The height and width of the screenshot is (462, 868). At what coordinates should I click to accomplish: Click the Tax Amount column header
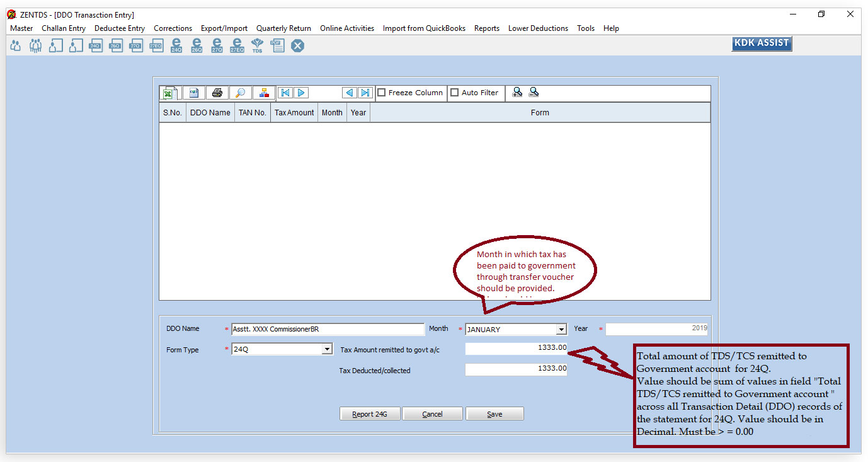[x=294, y=113]
